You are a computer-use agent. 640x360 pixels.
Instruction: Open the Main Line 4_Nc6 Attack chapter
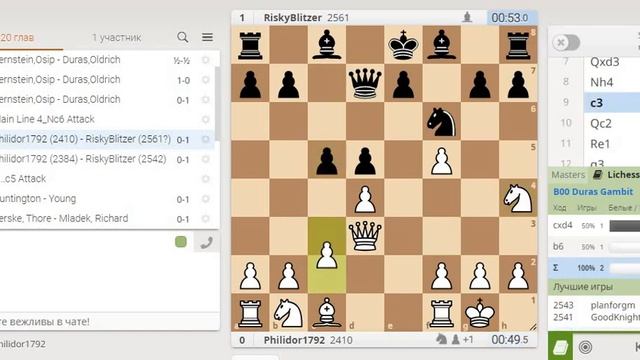point(107,119)
